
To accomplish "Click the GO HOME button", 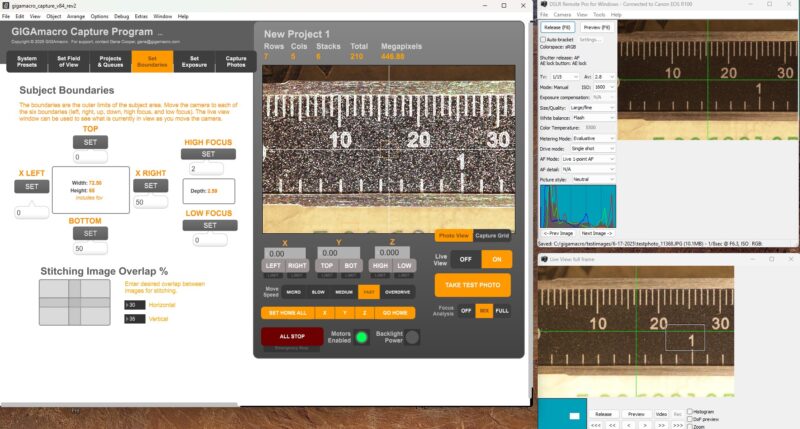I will tap(395, 313).
